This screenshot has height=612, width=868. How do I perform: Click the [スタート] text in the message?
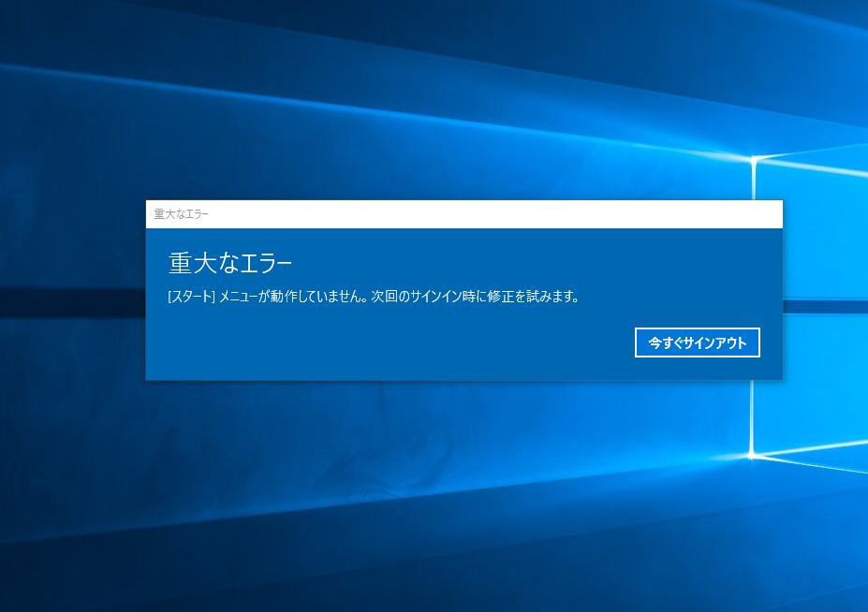tap(191, 298)
